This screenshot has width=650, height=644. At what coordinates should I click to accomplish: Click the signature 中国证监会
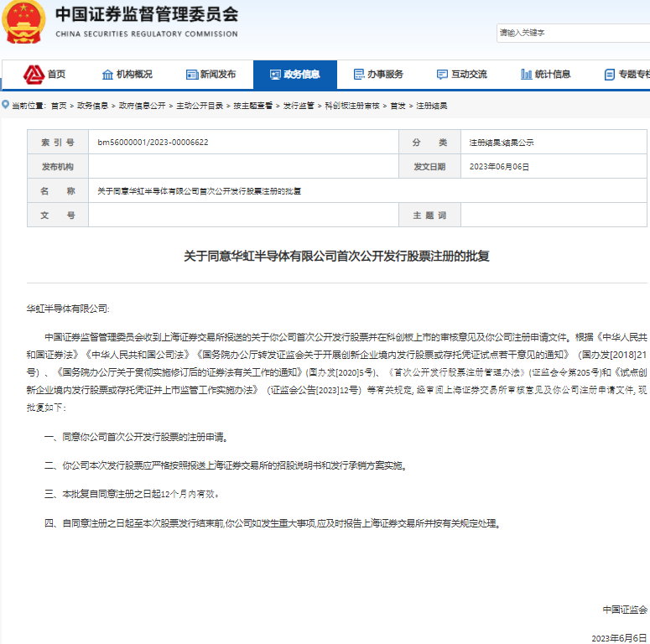625,610
